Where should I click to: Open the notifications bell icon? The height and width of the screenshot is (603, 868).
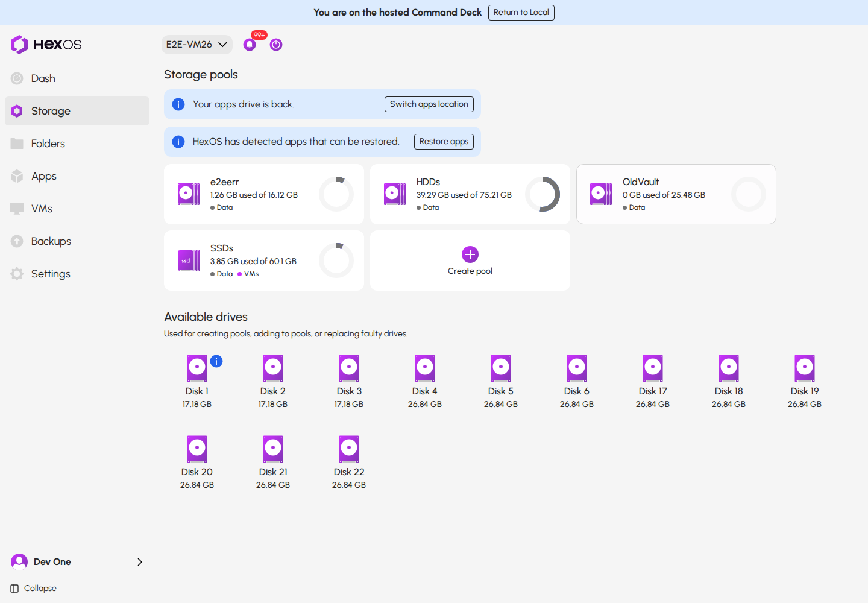coord(250,45)
